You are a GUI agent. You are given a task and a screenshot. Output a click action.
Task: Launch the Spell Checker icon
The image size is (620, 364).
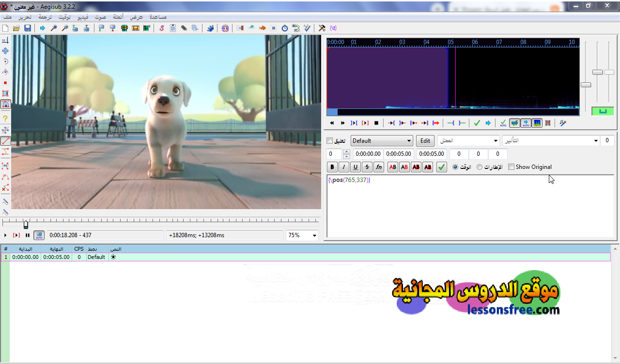coord(307,28)
